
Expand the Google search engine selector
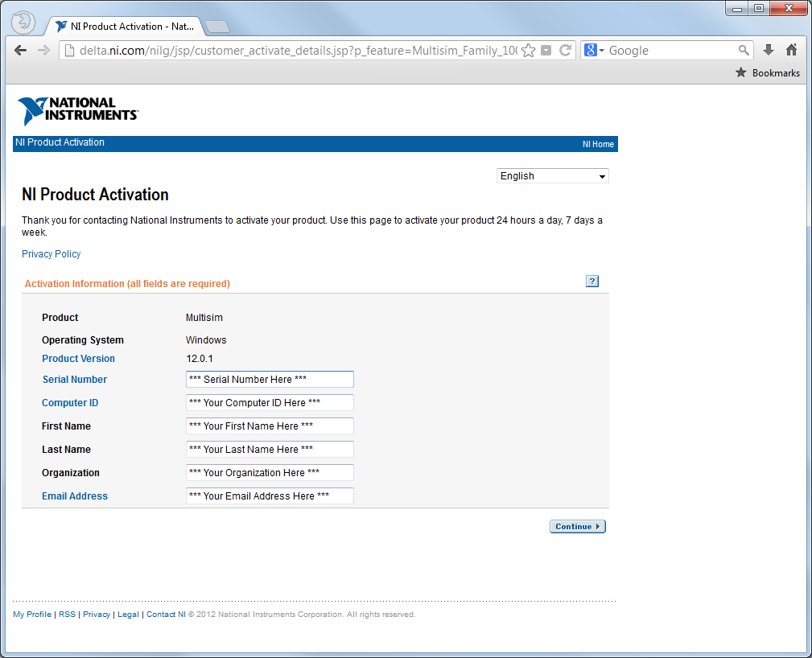click(594, 51)
